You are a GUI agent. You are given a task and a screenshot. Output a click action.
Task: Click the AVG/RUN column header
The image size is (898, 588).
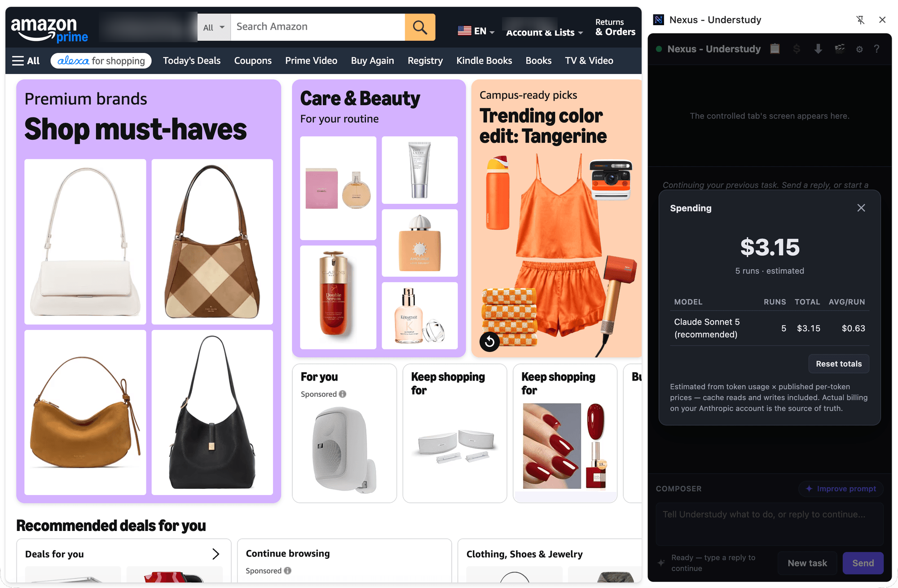coord(847,302)
